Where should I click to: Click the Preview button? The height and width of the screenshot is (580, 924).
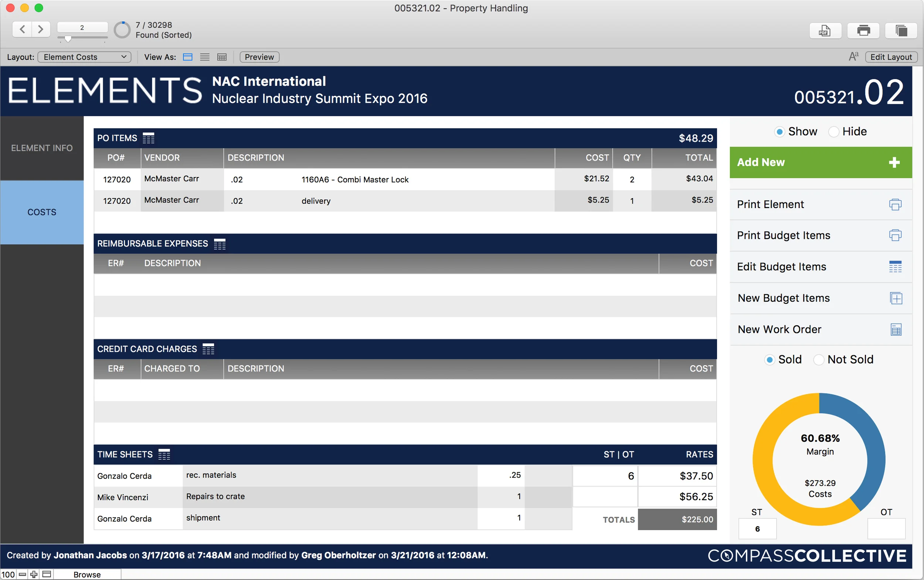[259, 57]
